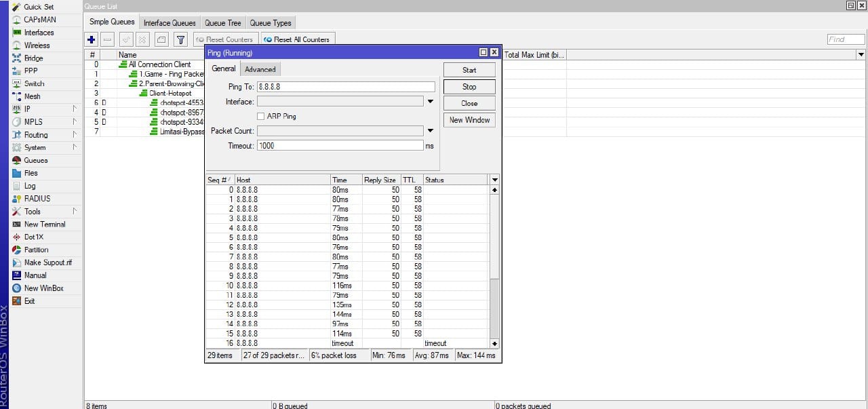The height and width of the screenshot is (409, 868).
Task: Open the Bridge sidebar icon
Action: (x=17, y=58)
